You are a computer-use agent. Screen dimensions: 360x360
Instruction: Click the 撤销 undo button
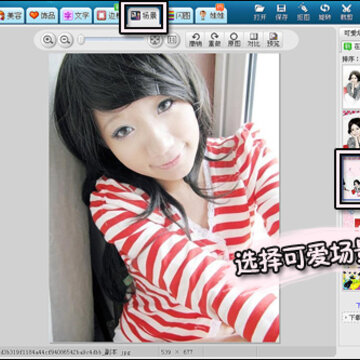tap(195, 40)
